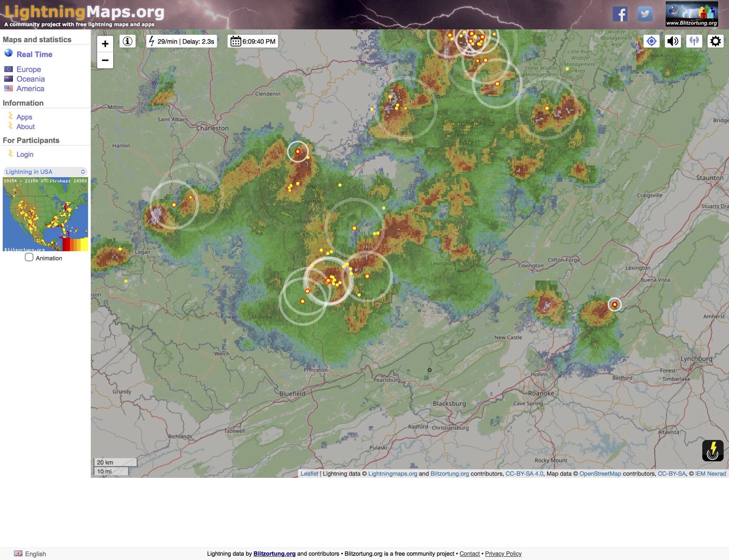Open Twitter page icon
The height and width of the screenshot is (560, 729).
point(645,14)
